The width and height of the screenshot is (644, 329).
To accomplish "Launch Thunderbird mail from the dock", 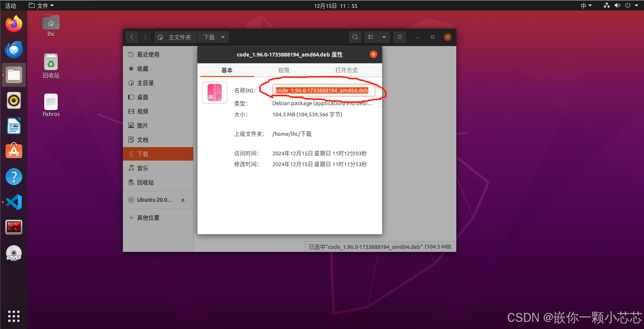I will (14, 49).
